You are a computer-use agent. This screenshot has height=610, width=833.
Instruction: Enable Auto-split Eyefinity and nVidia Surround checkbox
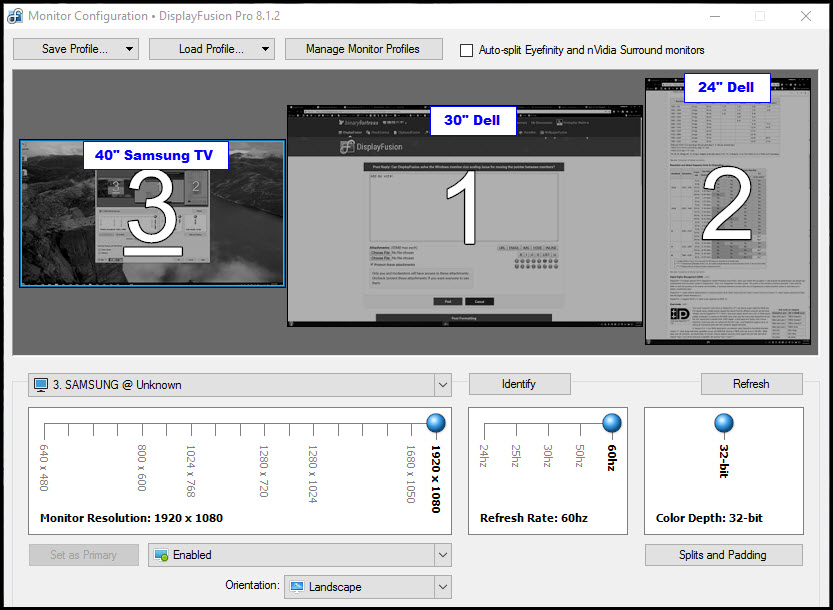(466, 50)
